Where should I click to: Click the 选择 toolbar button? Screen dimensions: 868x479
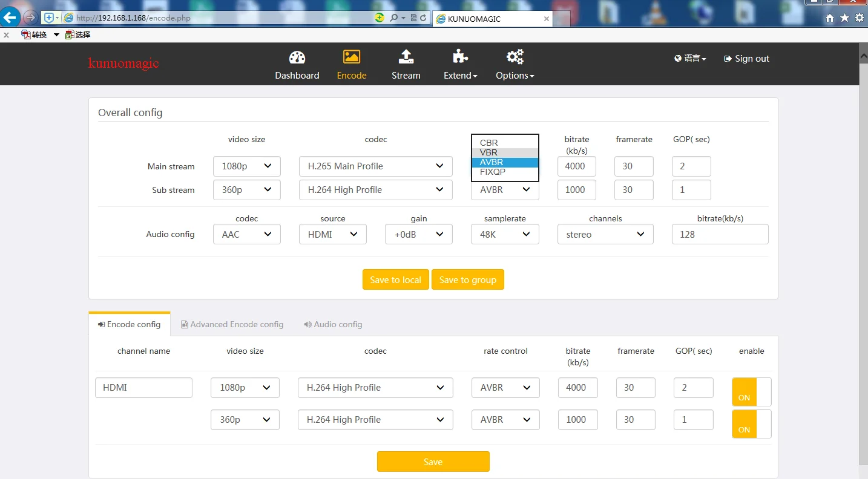coord(78,35)
